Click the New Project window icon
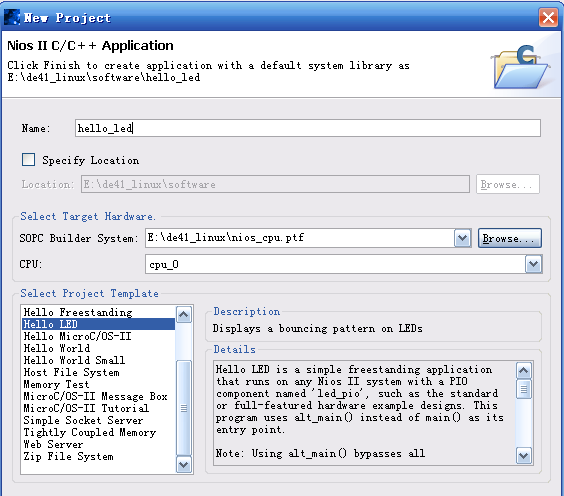The height and width of the screenshot is (496, 564). [x=12, y=17]
